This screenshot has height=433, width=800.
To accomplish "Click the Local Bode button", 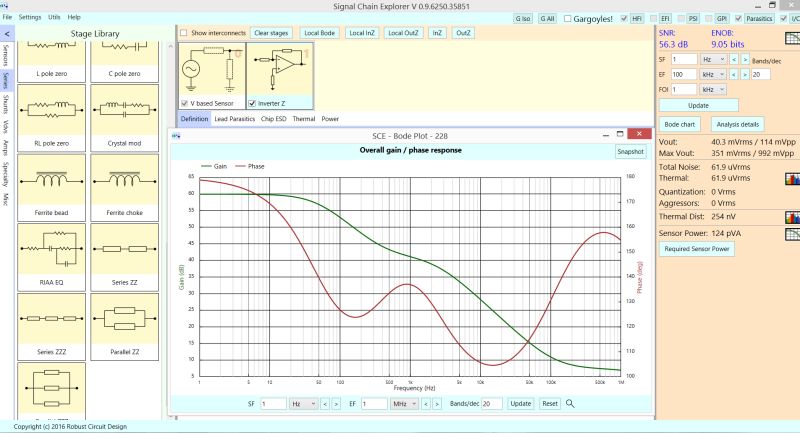I will [319, 33].
